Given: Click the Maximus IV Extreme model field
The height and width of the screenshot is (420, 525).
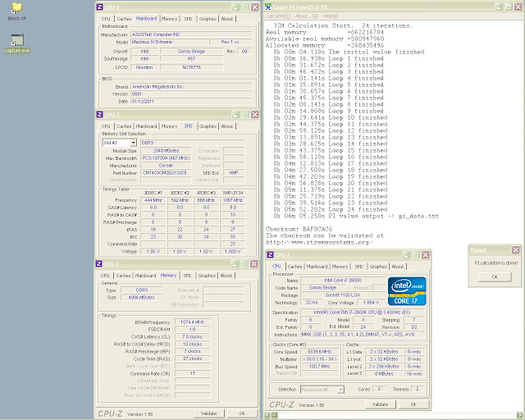Looking at the screenshot, I should click(168, 42).
